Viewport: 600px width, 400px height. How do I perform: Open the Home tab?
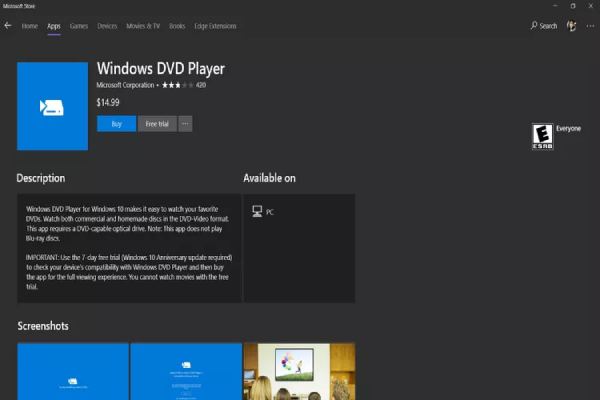pos(29,26)
